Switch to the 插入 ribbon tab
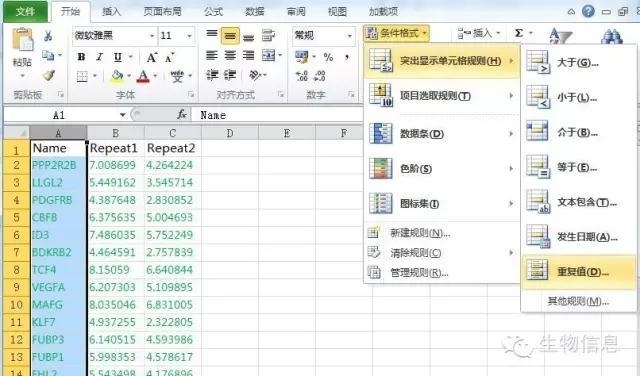 coord(111,11)
